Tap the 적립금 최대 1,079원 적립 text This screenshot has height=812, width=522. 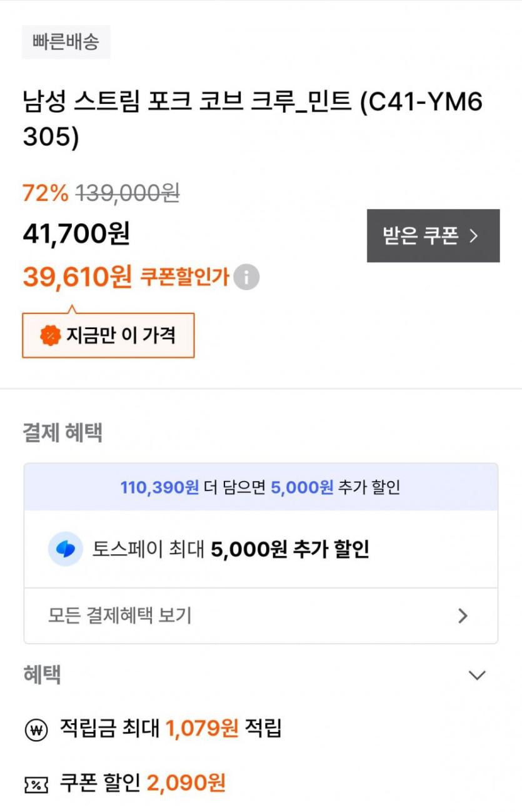[x=171, y=728]
